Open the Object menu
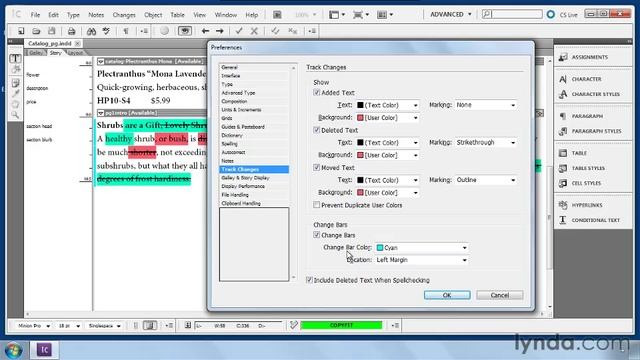 153,15
